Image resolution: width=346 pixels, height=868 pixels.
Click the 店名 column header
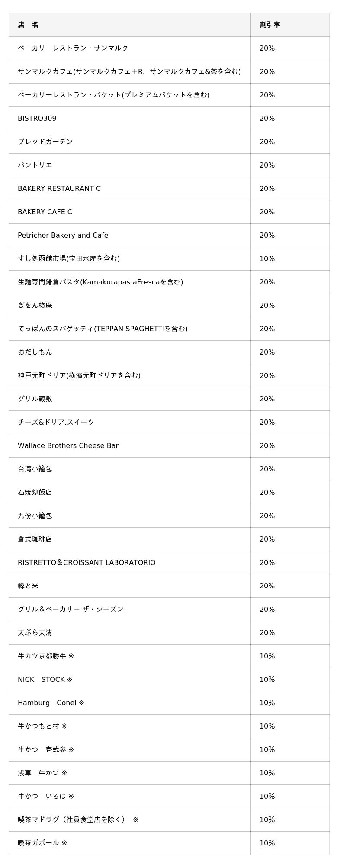28,25
